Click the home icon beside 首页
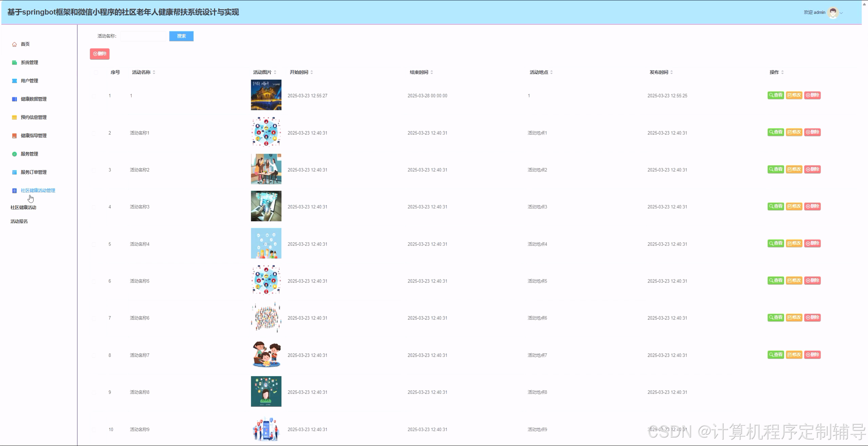The image size is (868, 446). [14, 44]
